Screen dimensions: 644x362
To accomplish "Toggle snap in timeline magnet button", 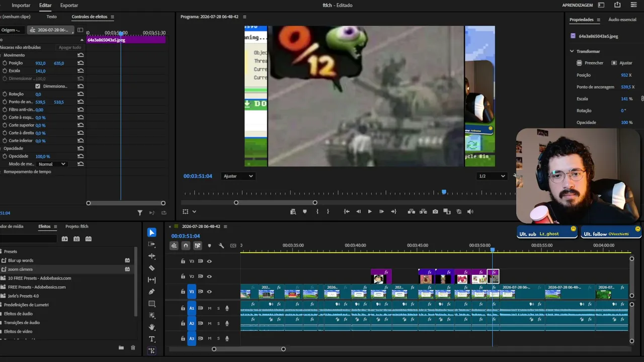I will point(186,246).
